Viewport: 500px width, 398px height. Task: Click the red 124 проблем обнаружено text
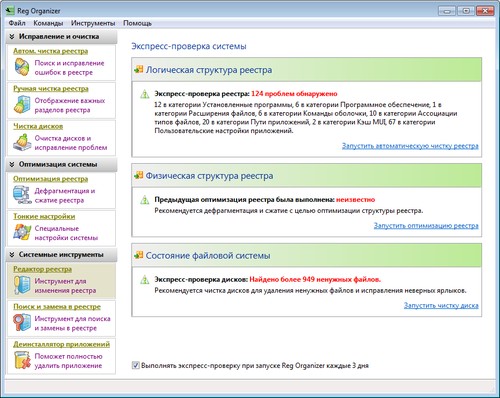294,94
